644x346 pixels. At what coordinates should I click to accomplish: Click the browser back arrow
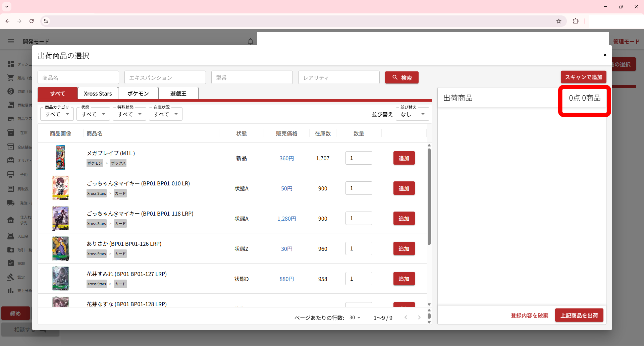(x=7, y=21)
